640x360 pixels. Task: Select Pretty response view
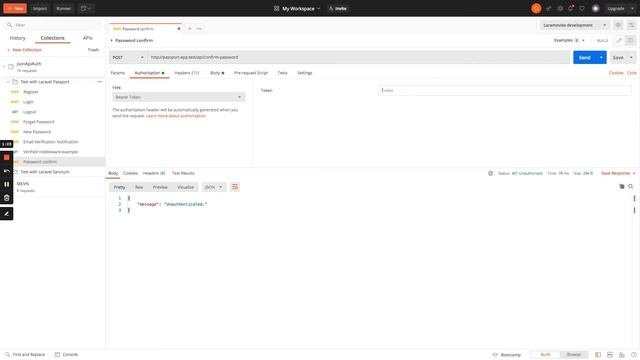point(119,187)
